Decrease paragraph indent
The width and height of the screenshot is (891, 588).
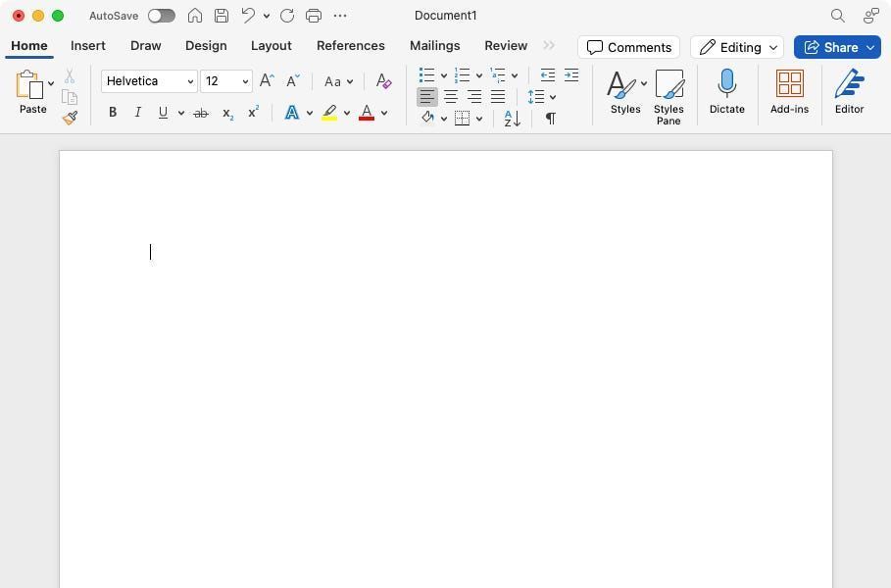[548, 75]
